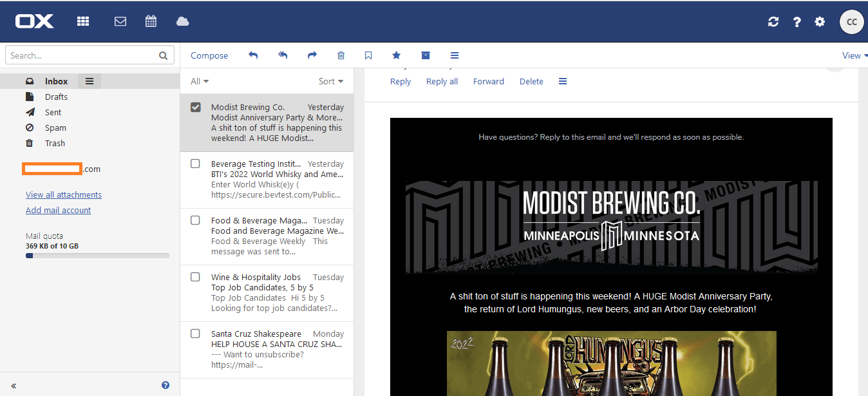Screen dimensions: 868x396
Task: Open the Santa Cruz Shakespeare email
Action: tap(267, 350)
